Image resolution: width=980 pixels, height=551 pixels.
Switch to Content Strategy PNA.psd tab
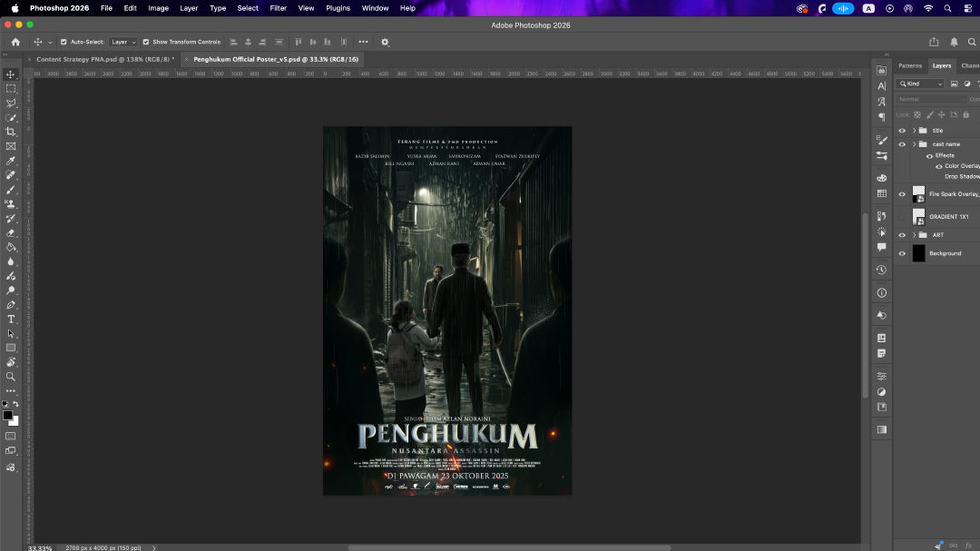(x=105, y=59)
